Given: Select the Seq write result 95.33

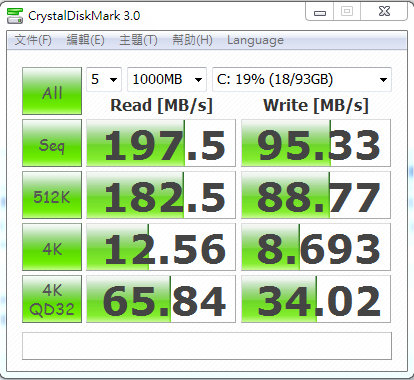Looking at the screenshot, I should pos(316,143).
